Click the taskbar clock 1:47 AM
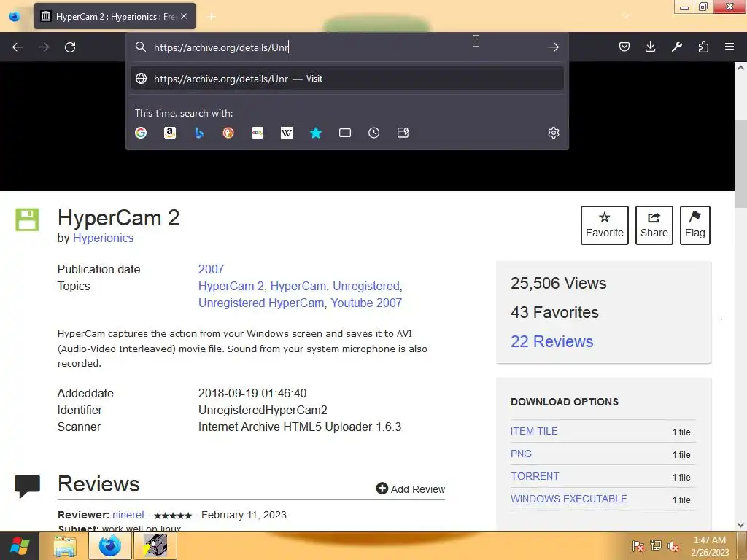Viewport: 747px width, 560px height. 710,540
